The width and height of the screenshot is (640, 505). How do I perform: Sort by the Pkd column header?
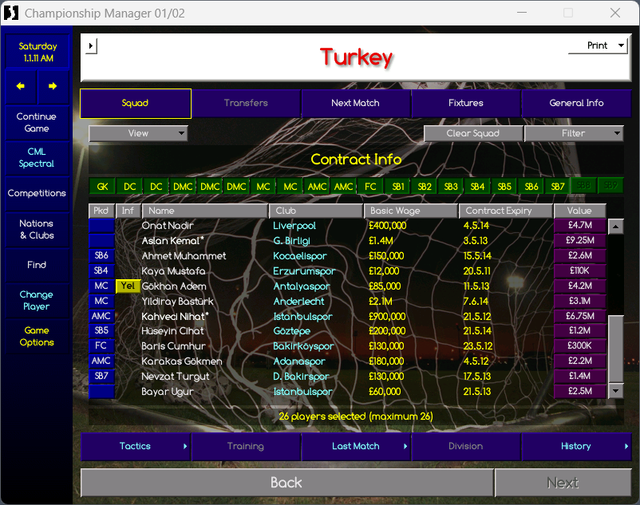click(x=101, y=211)
